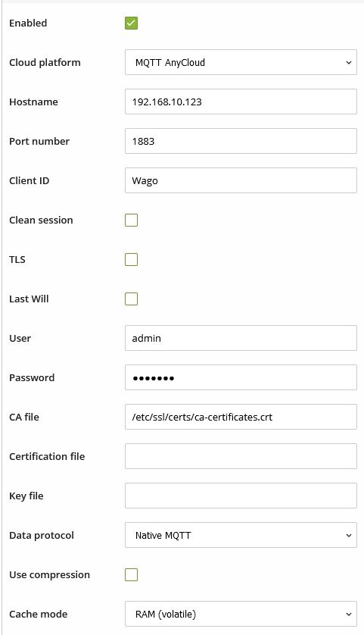This screenshot has height=635, width=364.
Task: Click the empty Key file field
Action: 241,496
